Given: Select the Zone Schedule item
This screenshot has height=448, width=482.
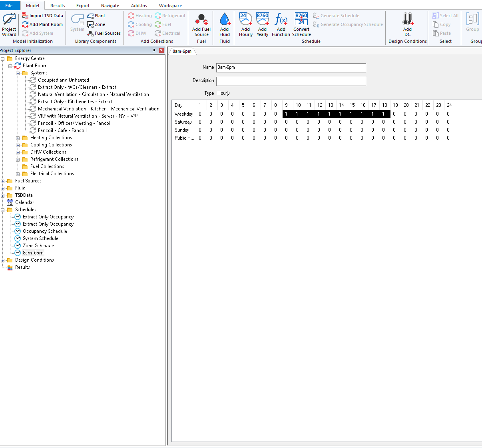Looking at the screenshot, I should coord(38,246).
